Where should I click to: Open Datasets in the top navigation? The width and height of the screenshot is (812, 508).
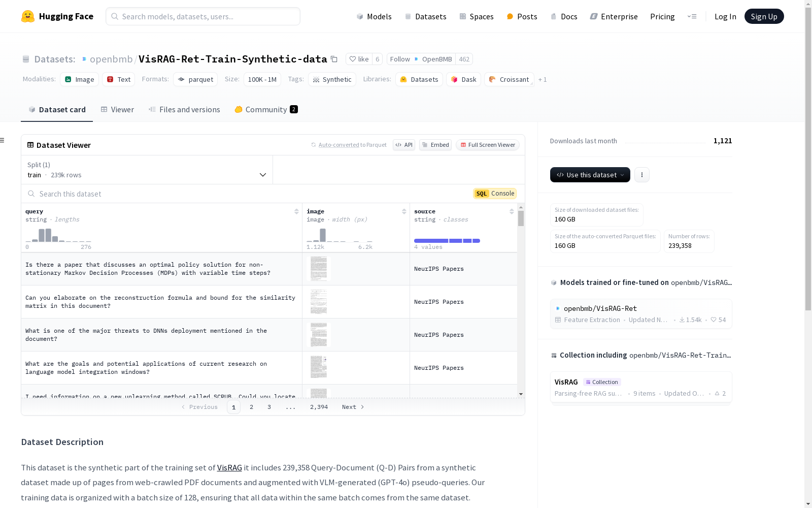click(425, 16)
